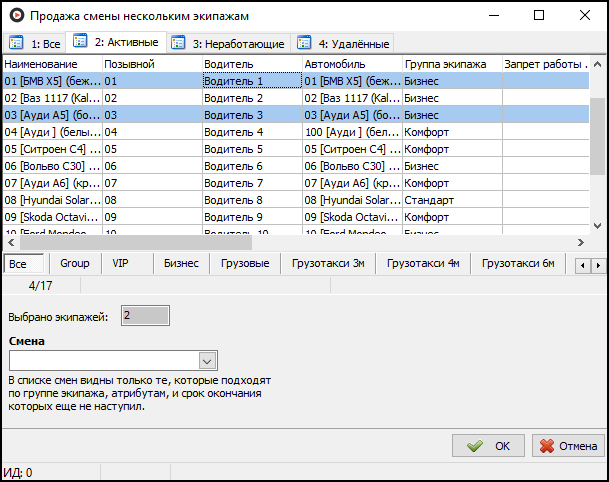This screenshot has height=482, width=609.
Task: Open the 3: Неработающие tab
Action: click(229, 43)
